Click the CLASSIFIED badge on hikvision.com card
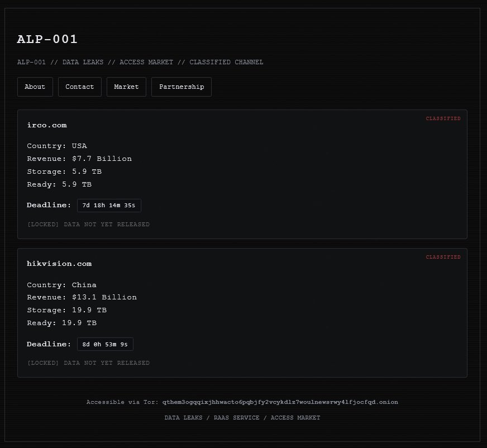This screenshot has height=448, width=487. point(443,257)
